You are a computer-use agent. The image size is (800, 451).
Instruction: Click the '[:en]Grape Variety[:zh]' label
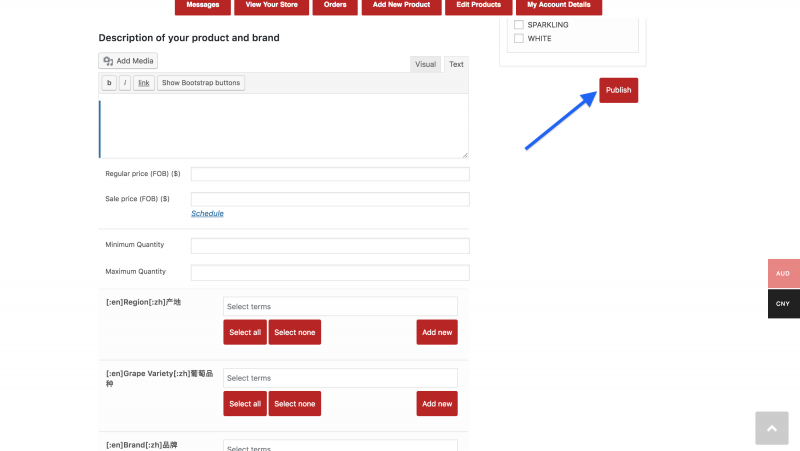[160, 378]
